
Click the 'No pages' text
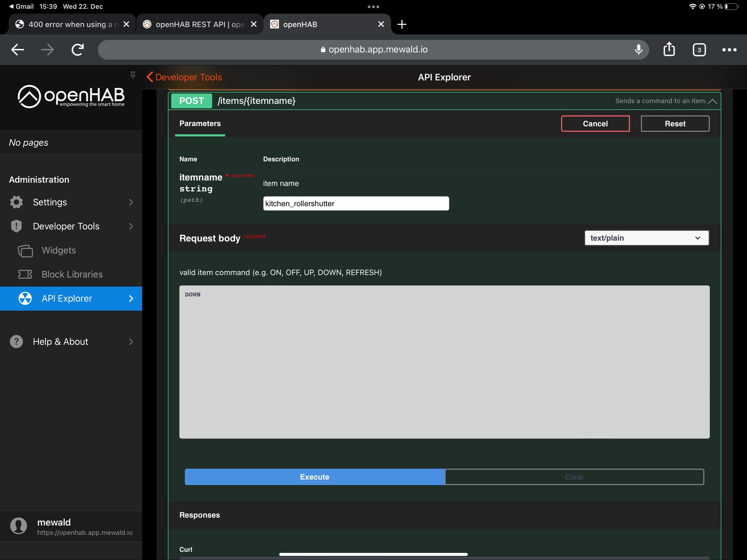[28, 142]
